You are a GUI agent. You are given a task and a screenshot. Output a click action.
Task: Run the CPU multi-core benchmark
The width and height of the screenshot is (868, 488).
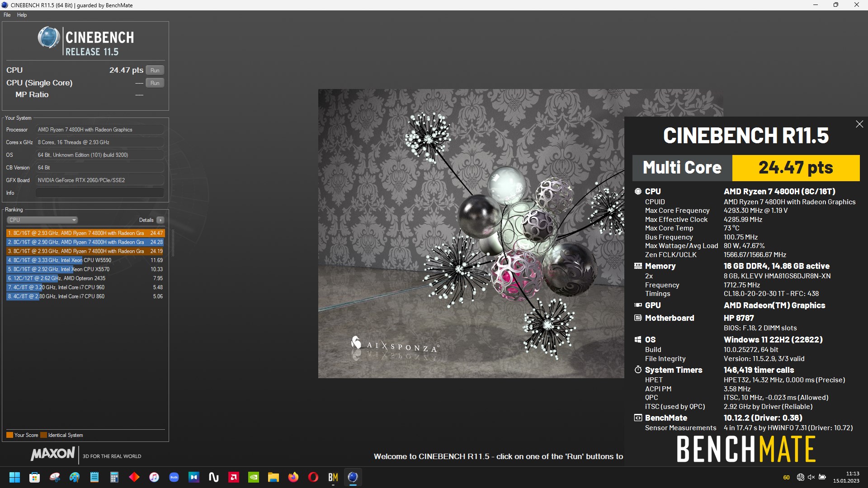point(155,70)
